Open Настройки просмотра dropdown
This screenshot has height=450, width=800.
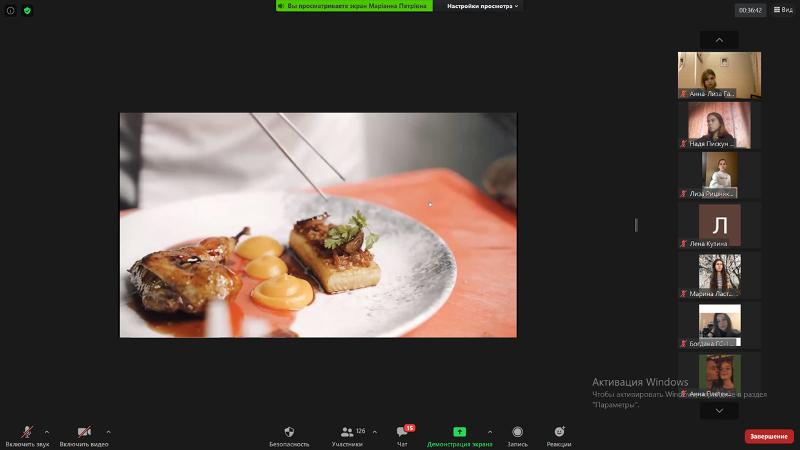(x=482, y=6)
